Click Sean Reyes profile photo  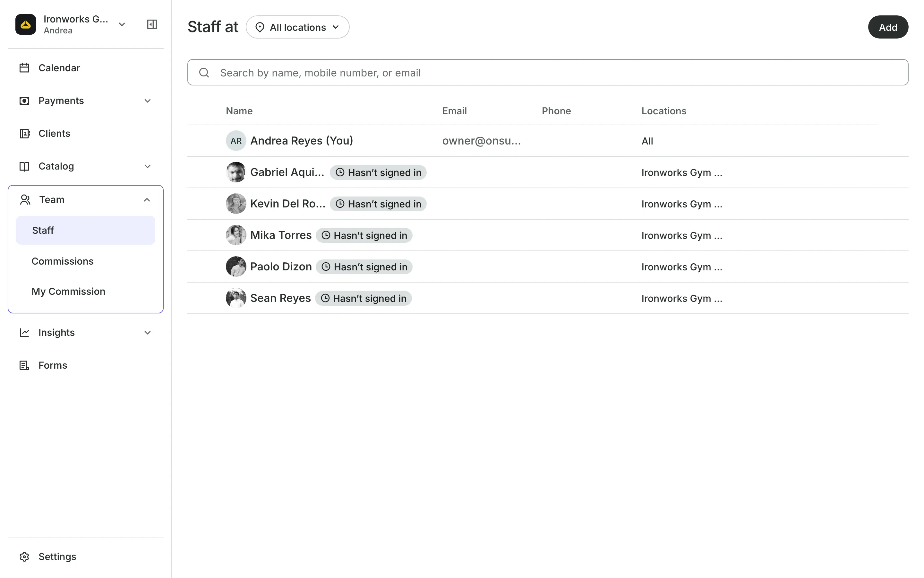(x=236, y=298)
